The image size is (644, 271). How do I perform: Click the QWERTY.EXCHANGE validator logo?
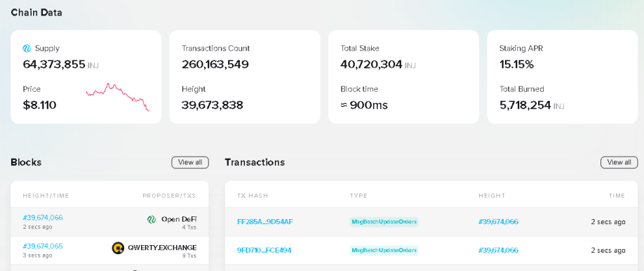click(x=118, y=248)
